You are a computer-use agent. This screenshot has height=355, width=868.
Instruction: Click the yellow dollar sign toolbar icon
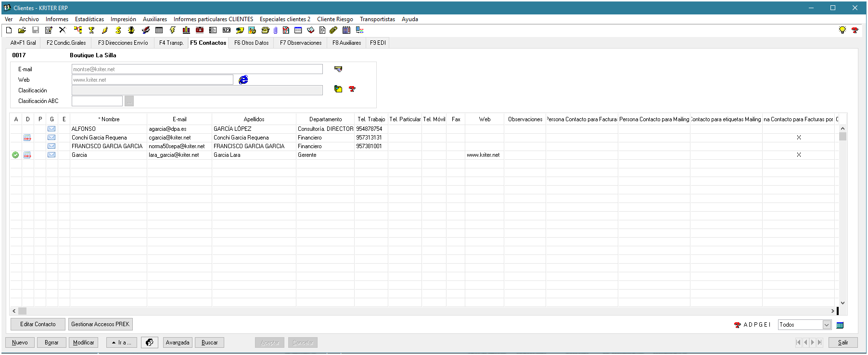118,30
